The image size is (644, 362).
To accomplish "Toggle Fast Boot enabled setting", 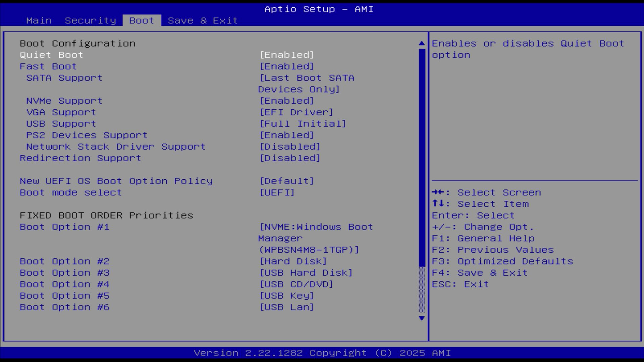I will pyautogui.click(x=287, y=66).
